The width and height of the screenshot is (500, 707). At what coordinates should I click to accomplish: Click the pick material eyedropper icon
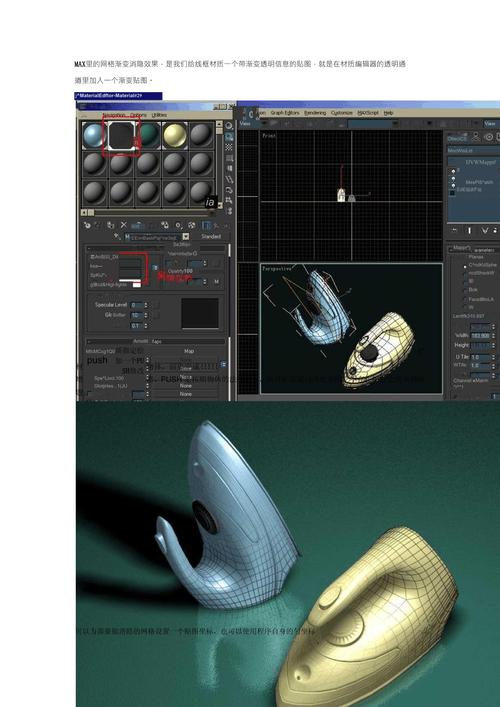tap(117, 236)
